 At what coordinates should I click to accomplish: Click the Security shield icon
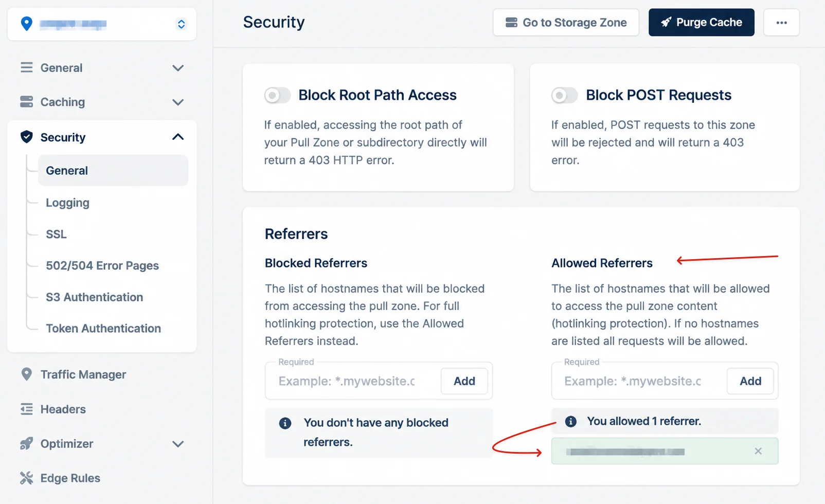26,137
